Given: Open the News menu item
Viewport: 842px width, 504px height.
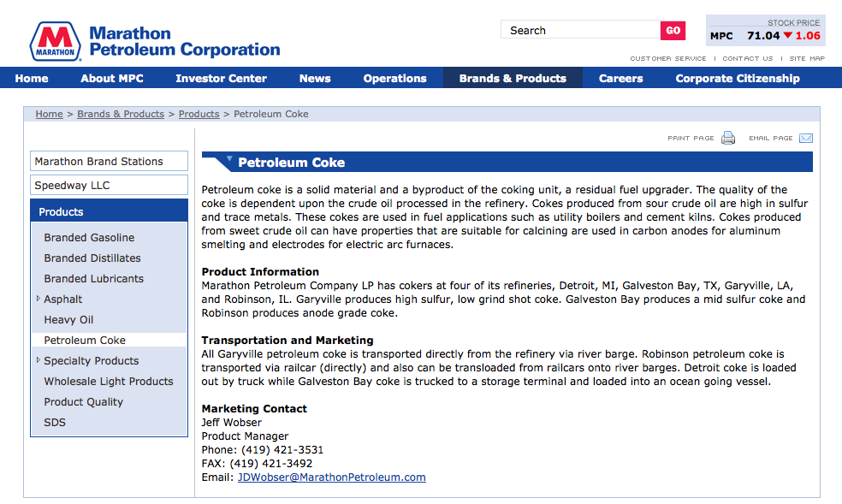Looking at the screenshot, I should pyautogui.click(x=315, y=79).
